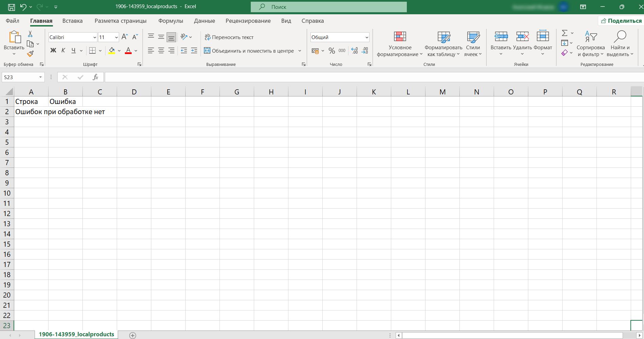The height and width of the screenshot is (339, 644).
Task: Click the Поиск search box
Action: (328, 7)
